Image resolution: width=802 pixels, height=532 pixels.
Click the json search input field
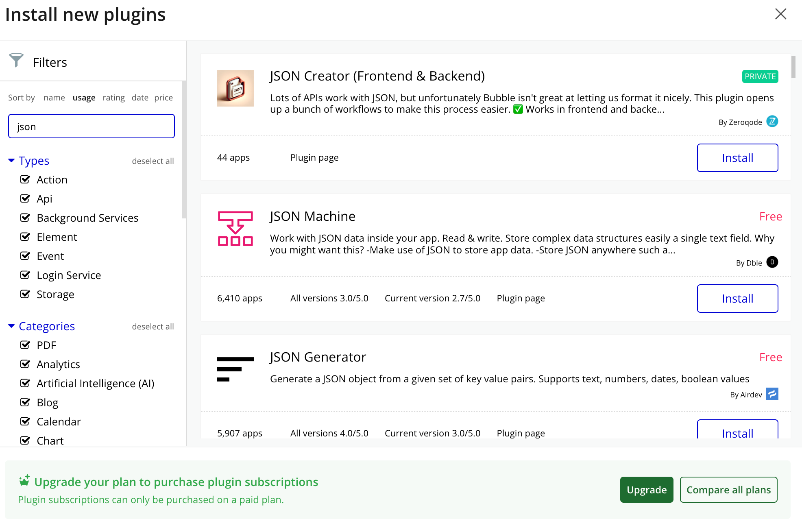92,126
